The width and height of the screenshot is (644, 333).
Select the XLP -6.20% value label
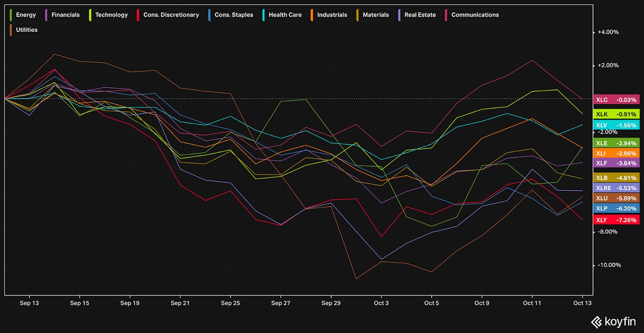(x=616, y=208)
